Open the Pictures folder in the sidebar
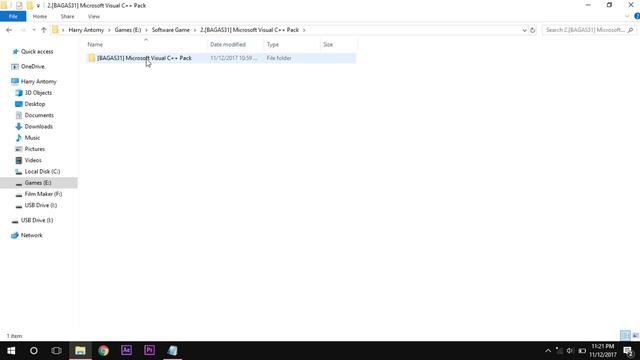 [35, 149]
